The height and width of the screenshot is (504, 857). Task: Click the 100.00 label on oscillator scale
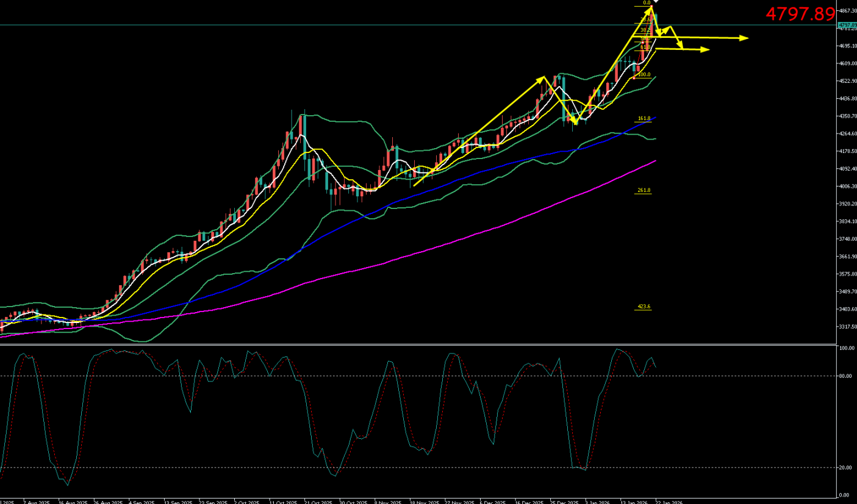(847, 349)
